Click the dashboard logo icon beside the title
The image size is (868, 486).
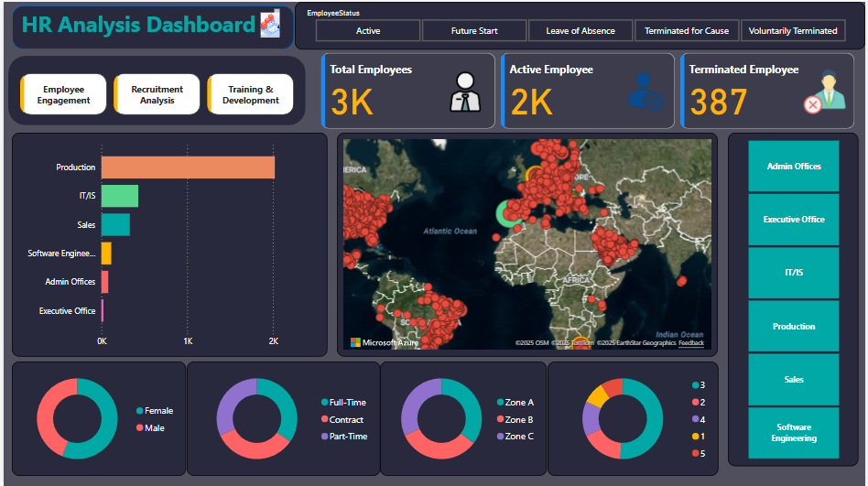point(270,24)
